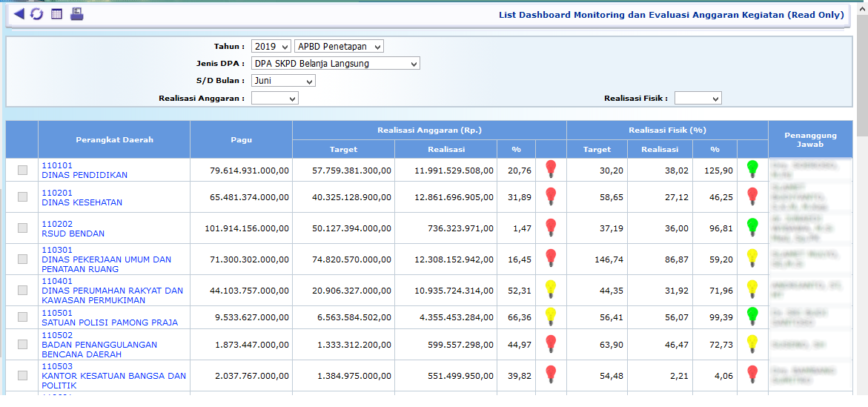The width and height of the screenshot is (868, 407).
Task: Click the Perangkat Daerah column header
Action: coord(114,139)
